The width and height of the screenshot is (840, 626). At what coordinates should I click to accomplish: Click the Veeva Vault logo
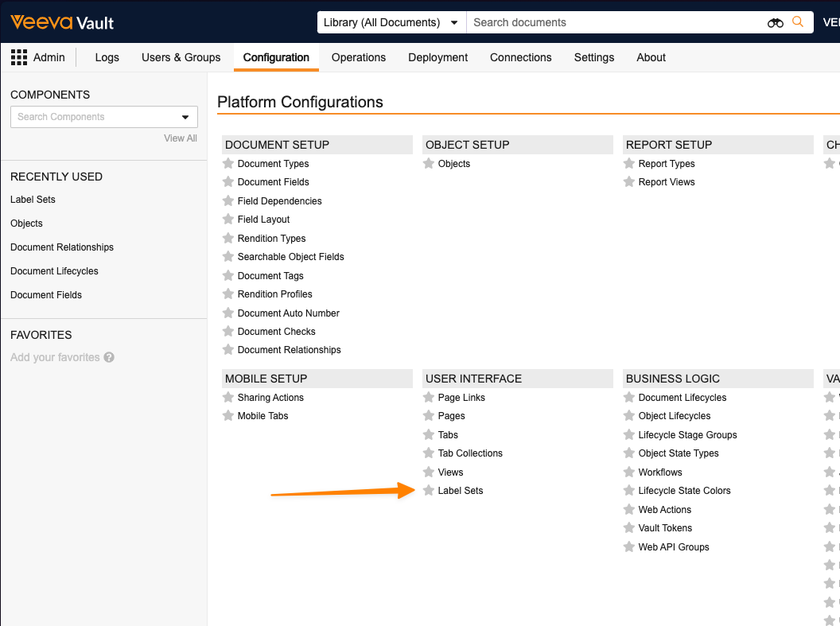coord(62,22)
